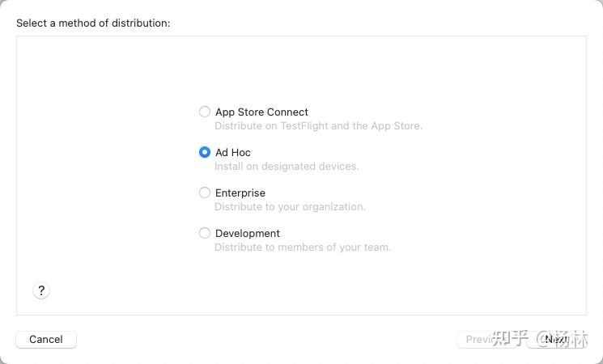
Task: Select the App Store Connect radio button
Action: click(205, 112)
